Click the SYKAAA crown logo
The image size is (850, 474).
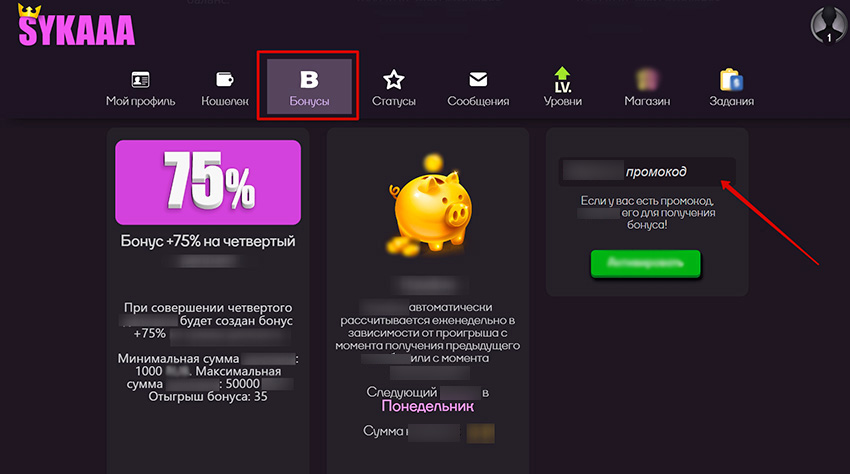[76, 25]
